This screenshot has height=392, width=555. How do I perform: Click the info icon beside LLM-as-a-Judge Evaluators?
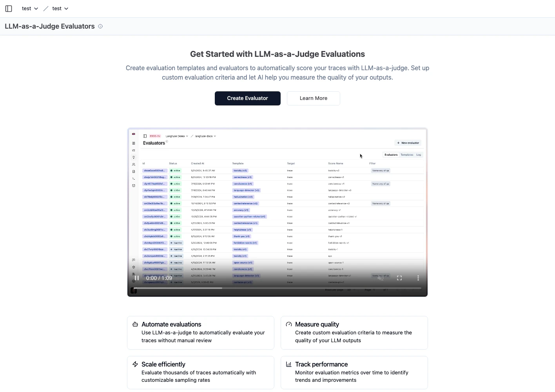(100, 26)
